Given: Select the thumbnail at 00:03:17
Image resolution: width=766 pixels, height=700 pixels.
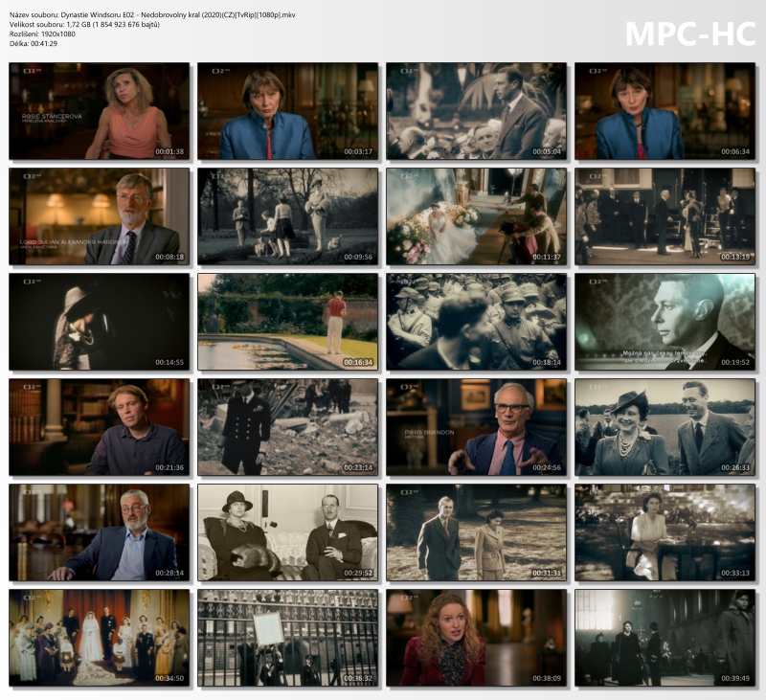Looking at the screenshot, I should 288,111.
